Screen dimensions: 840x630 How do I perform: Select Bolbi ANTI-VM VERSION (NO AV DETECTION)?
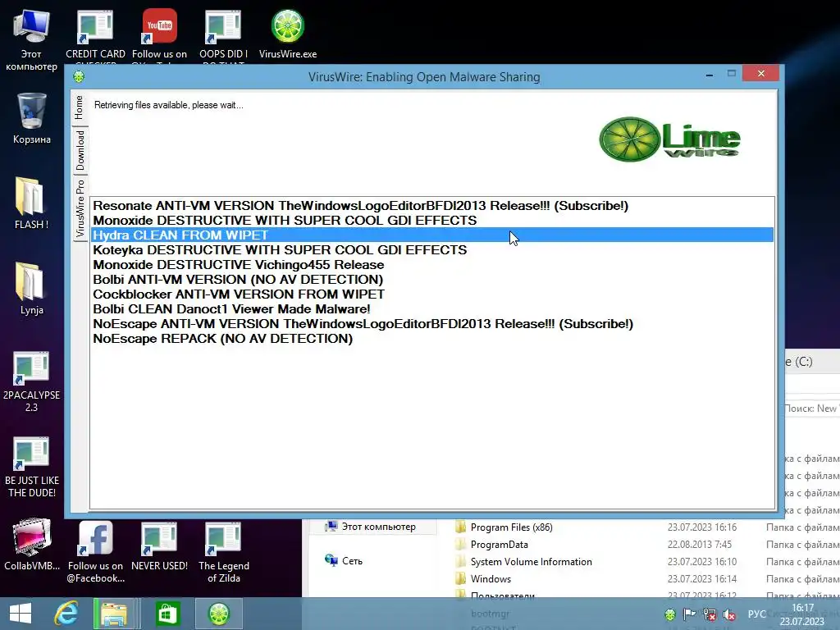pyautogui.click(x=431, y=280)
